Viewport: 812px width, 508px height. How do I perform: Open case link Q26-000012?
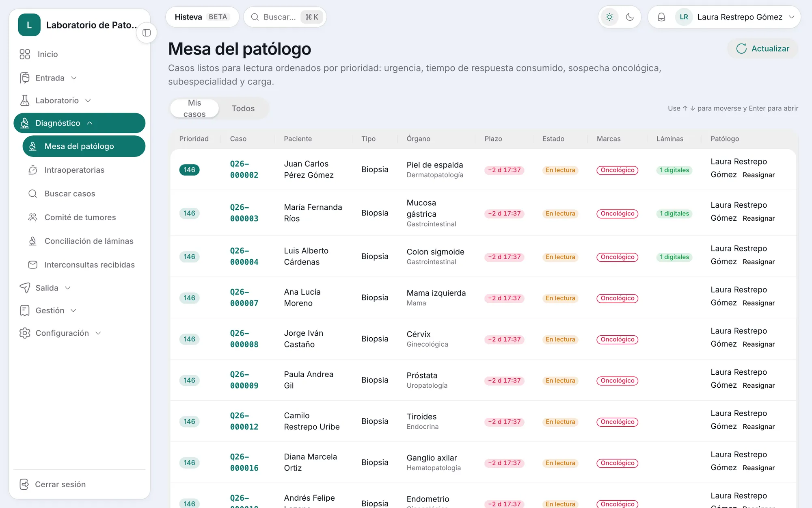[244, 421]
